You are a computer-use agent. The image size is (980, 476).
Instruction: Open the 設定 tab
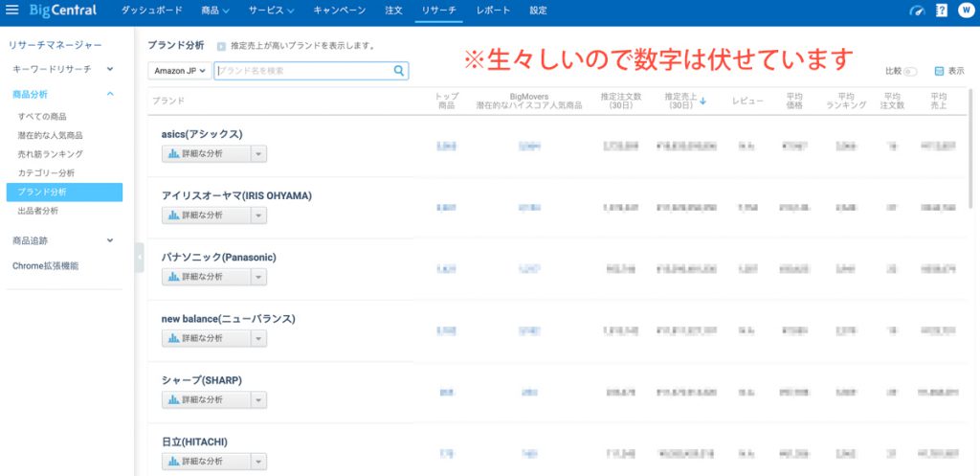point(538,11)
